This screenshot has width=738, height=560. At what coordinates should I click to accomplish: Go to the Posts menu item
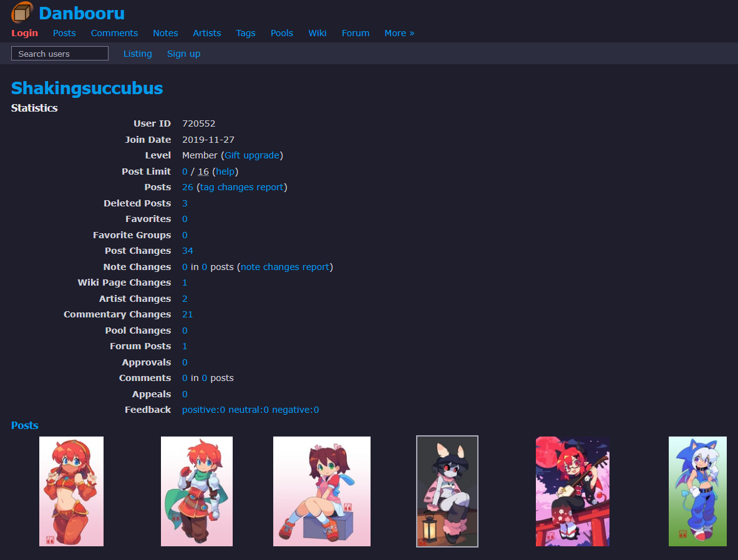pos(64,33)
